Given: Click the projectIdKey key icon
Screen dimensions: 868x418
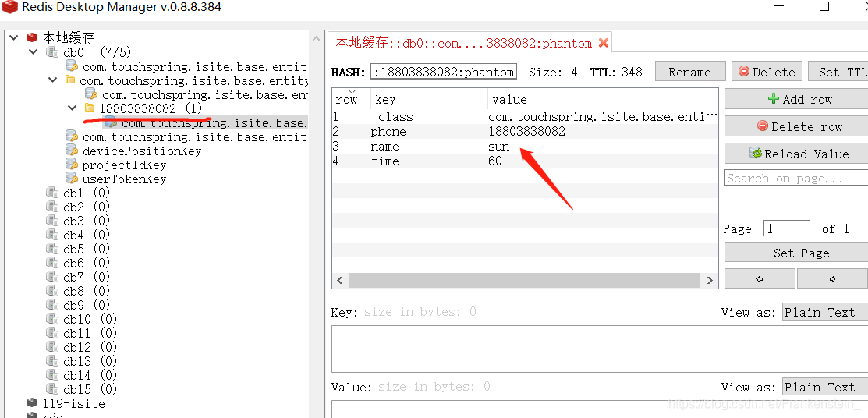Looking at the screenshot, I should tap(72, 164).
